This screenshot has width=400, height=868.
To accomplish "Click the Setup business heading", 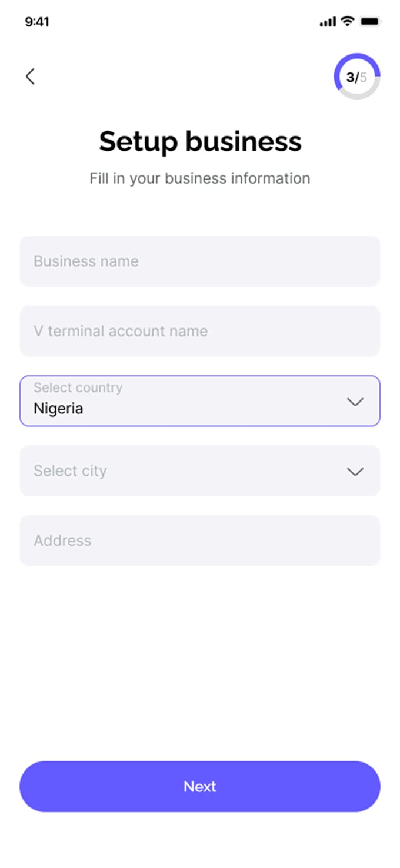I will 200,142.
